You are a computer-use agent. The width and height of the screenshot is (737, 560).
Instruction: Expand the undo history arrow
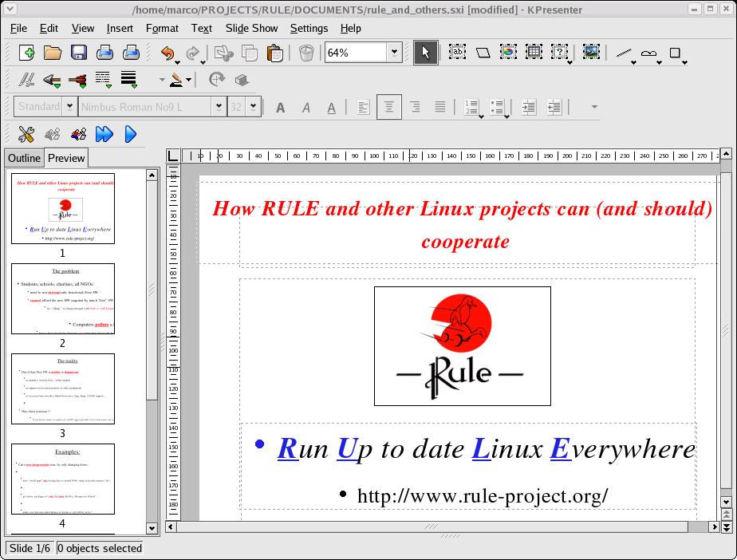177,61
